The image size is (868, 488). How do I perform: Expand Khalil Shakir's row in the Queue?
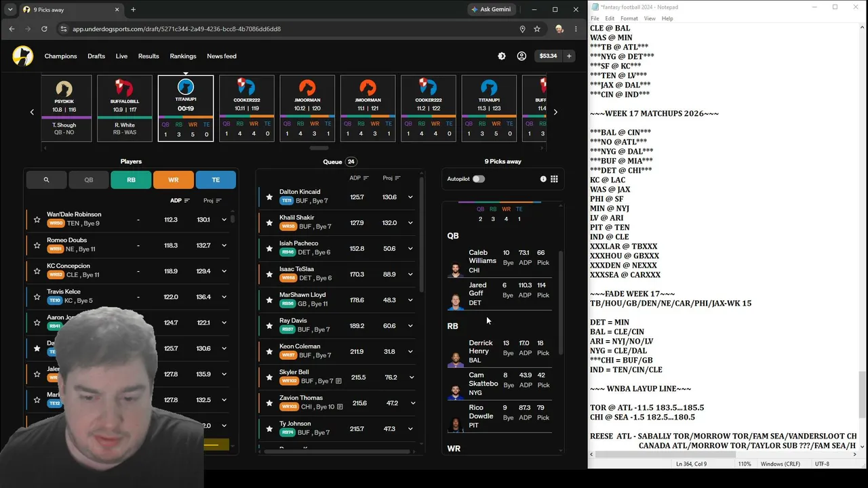click(x=410, y=223)
